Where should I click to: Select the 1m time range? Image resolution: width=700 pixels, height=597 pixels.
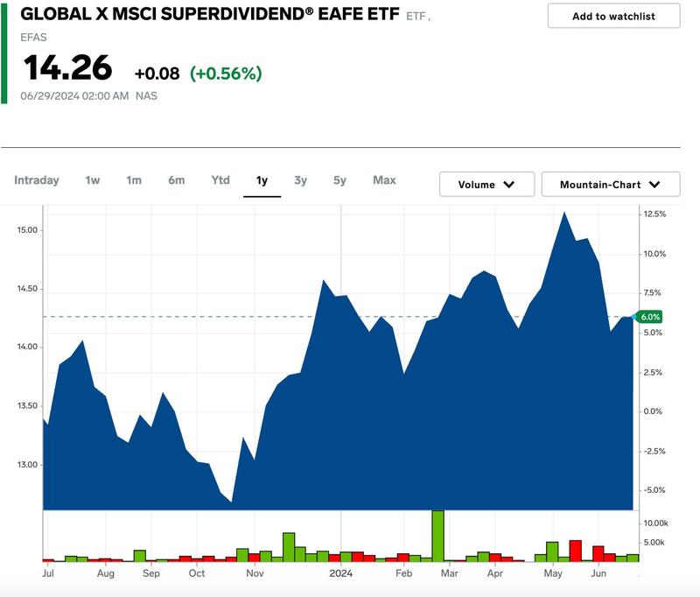coord(134,180)
